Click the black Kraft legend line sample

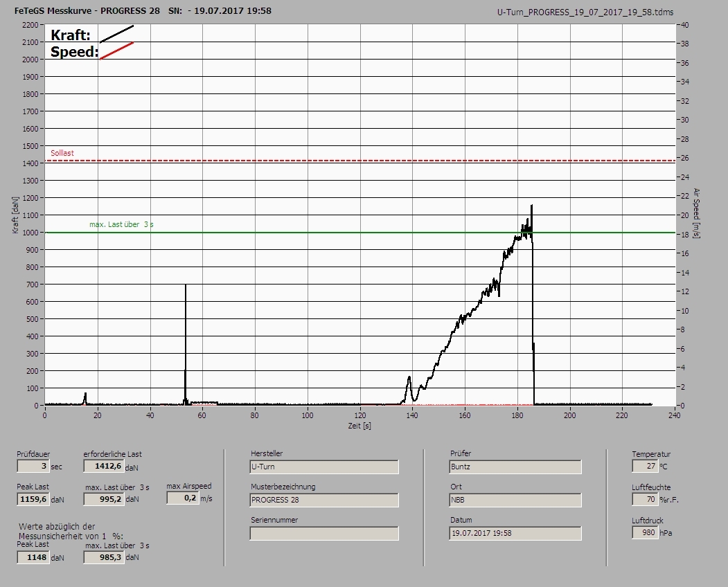(x=116, y=34)
